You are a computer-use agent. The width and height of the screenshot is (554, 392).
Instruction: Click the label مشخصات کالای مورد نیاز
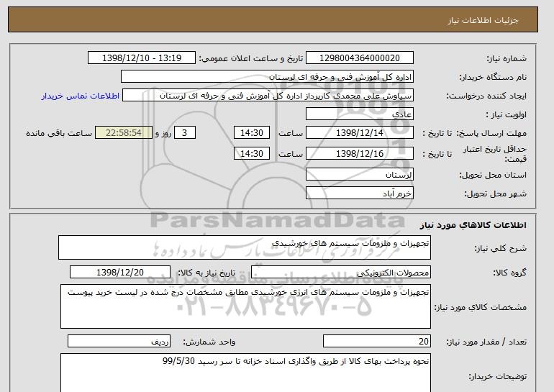(x=481, y=307)
